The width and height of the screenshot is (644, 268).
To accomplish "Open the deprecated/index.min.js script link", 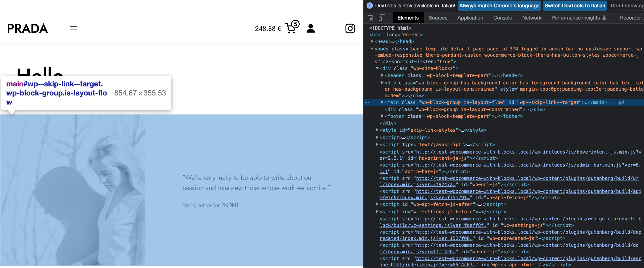I will pyautogui.click(x=528, y=232).
